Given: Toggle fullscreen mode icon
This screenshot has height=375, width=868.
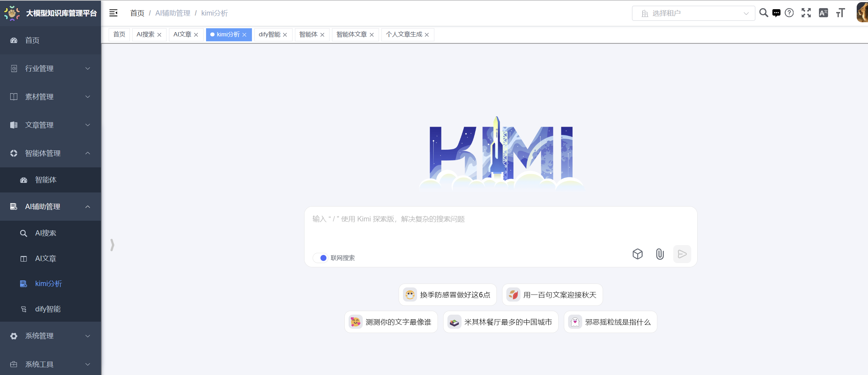Looking at the screenshot, I should (806, 13).
